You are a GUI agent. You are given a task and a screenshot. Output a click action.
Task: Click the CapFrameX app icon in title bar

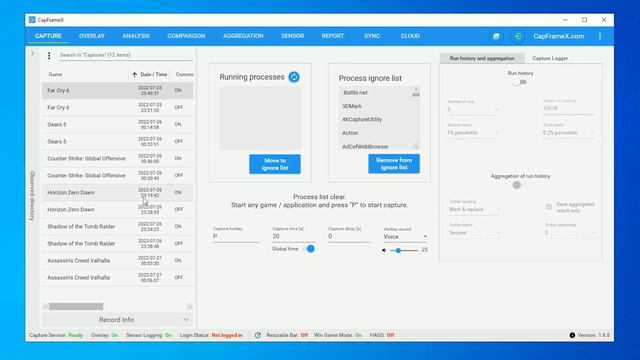32,20
